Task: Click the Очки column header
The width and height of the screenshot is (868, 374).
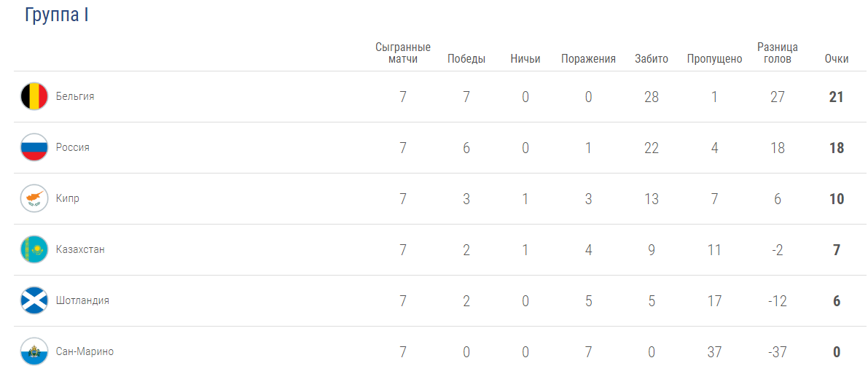Action: click(x=837, y=59)
